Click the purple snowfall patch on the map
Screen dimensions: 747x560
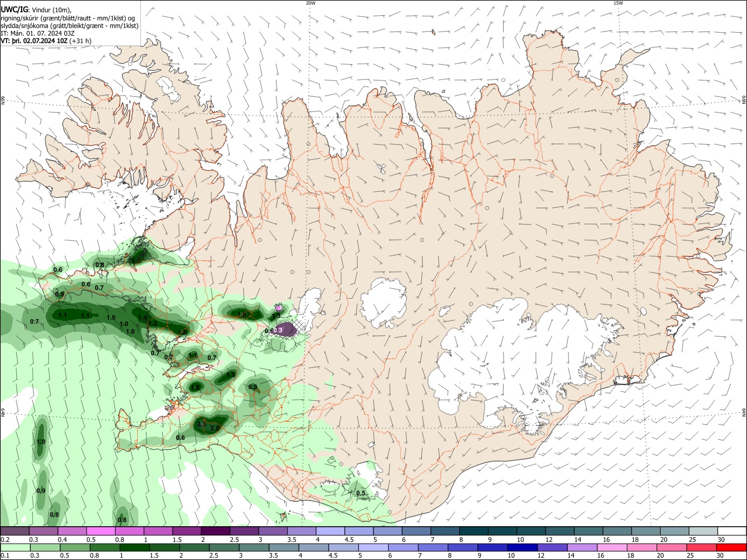[x=286, y=329]
